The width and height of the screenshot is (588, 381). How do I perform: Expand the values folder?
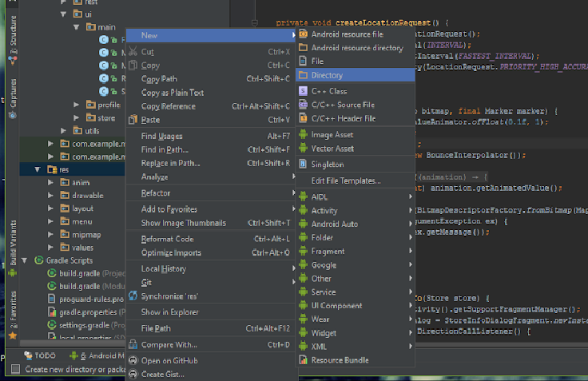50,247
